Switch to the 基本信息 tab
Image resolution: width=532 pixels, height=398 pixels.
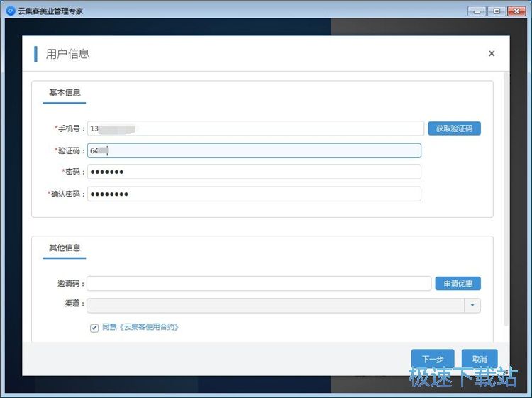point(65,93)
